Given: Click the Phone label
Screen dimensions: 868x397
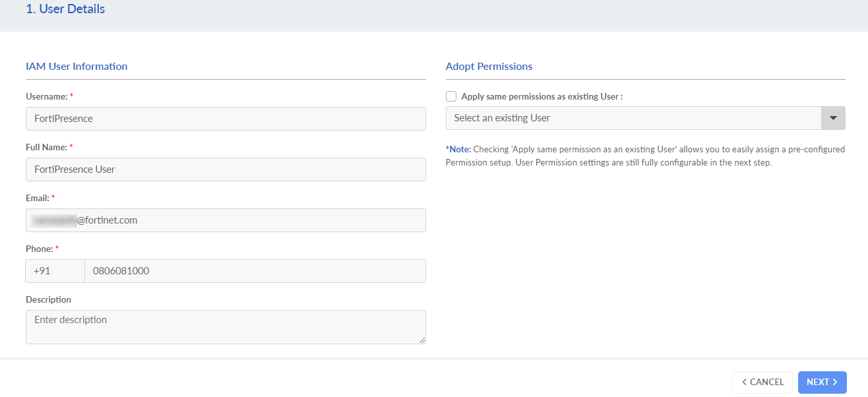Looking at the screenshot, I should pos(40,249).
